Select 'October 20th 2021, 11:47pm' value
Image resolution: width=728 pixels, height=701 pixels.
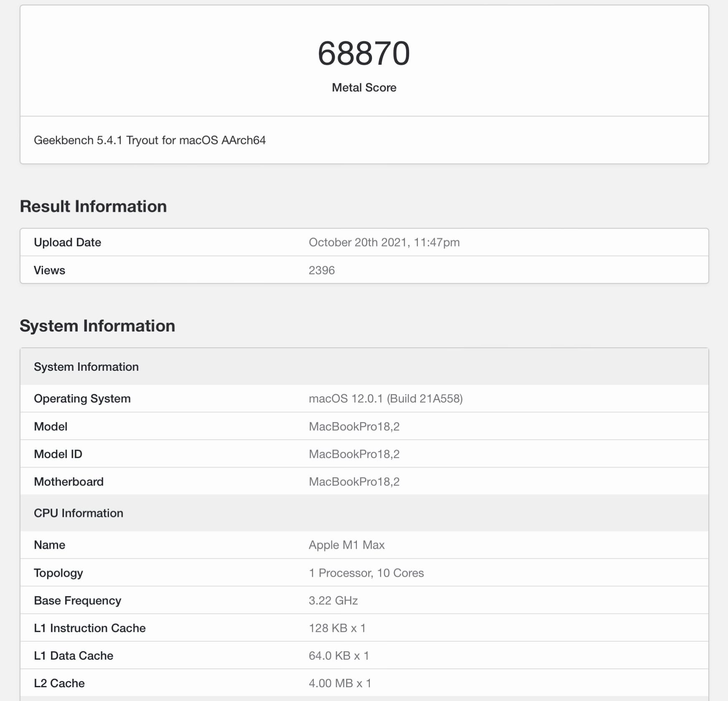click(x=384, y=243)
